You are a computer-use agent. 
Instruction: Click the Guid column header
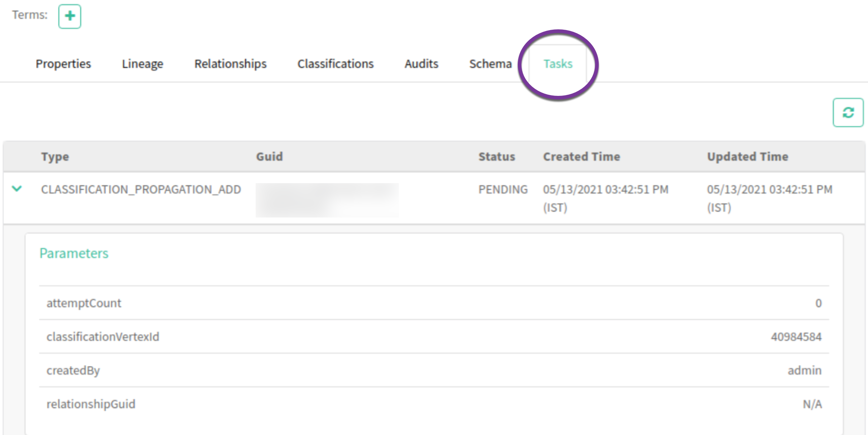point(269,157)
